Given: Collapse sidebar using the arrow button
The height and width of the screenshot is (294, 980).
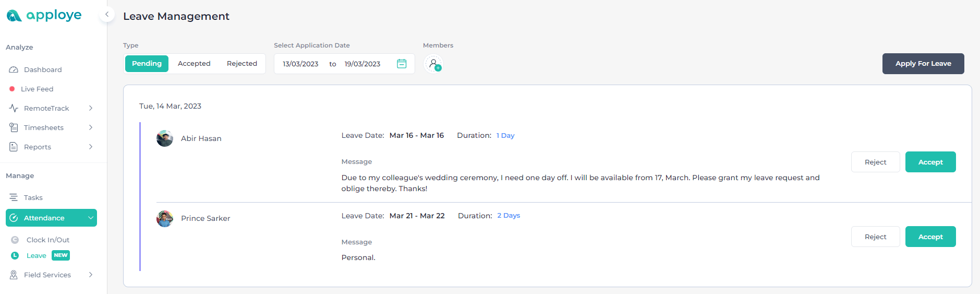Looking at the screenshot, I should pos(107,15).
